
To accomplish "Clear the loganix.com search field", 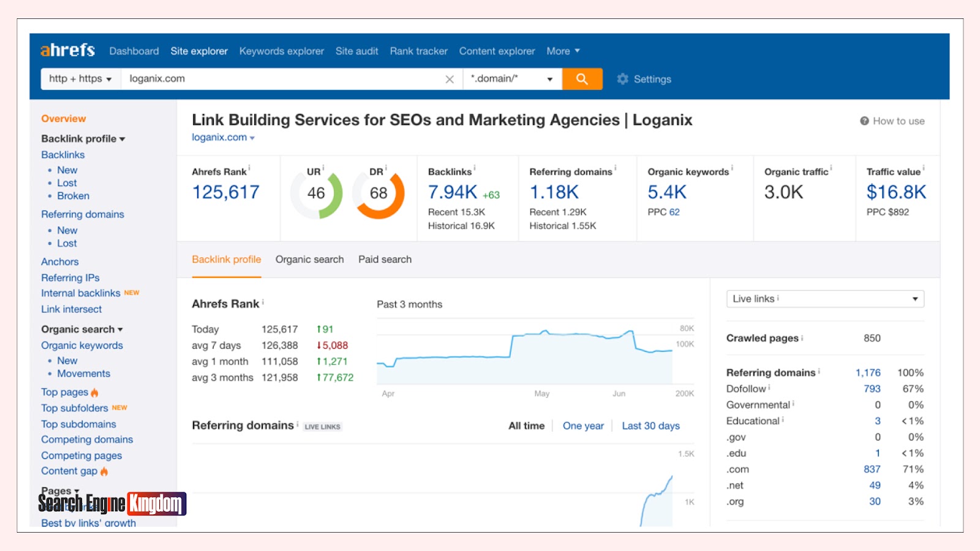I will point(450,79).
